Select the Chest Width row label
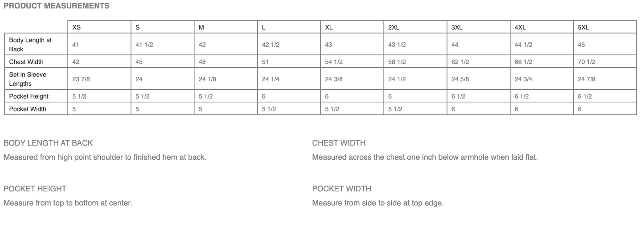 [x=26, y=62]
